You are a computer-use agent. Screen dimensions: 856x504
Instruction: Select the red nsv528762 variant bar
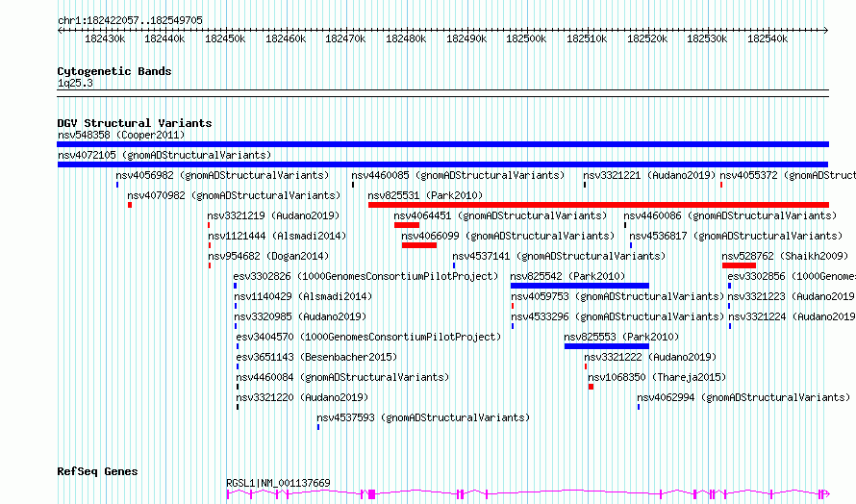(x=740, y=265)
